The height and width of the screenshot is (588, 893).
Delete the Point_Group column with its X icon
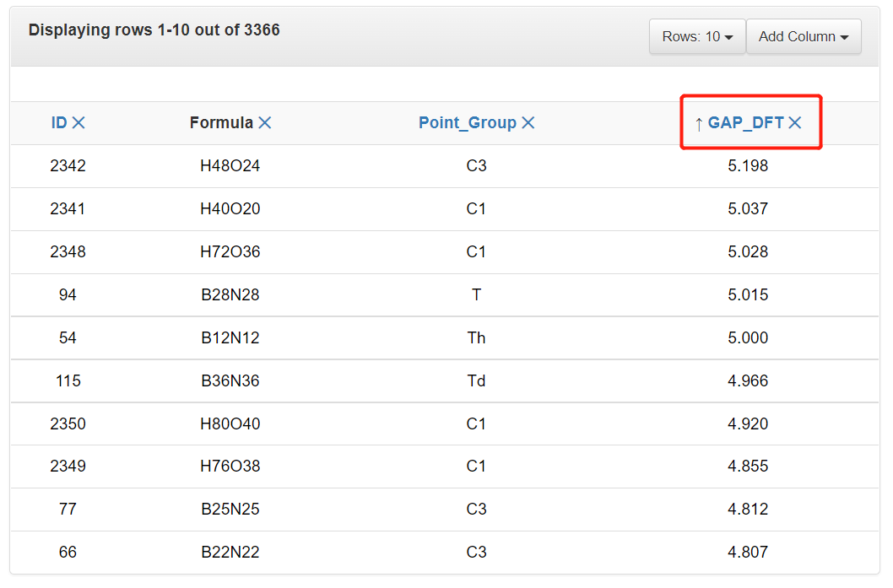[528, 123]
